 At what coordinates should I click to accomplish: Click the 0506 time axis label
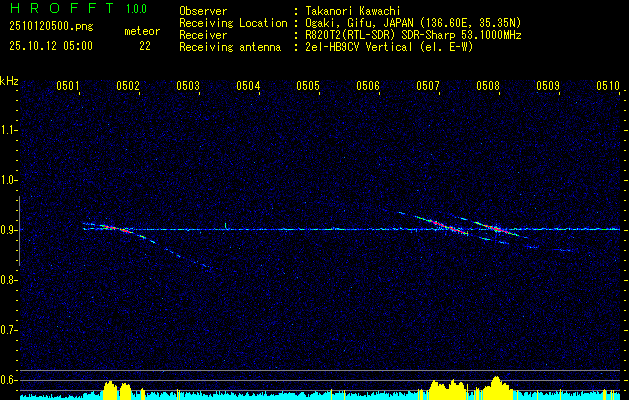368,85
